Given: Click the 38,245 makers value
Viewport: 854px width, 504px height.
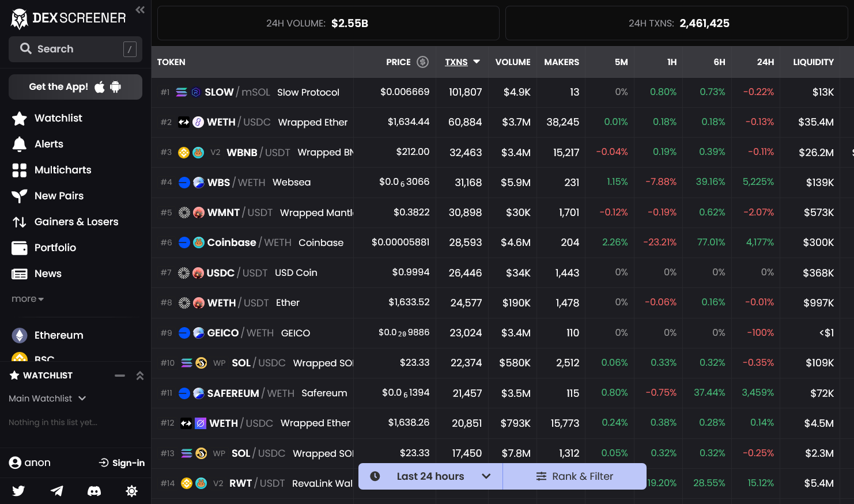Looking at the screenshot, I should click(x=563, y=122).
